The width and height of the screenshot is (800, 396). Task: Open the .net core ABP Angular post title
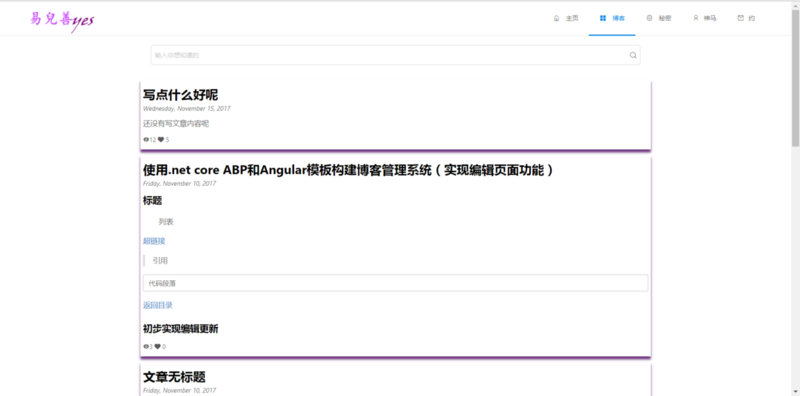click(x=348, y=170)
